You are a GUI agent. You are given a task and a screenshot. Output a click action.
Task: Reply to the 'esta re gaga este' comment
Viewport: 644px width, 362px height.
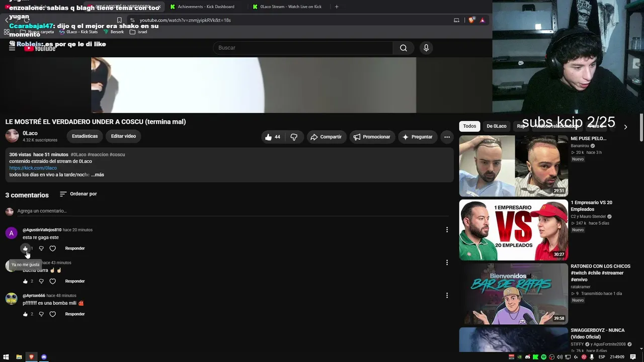tap(75, 248)
